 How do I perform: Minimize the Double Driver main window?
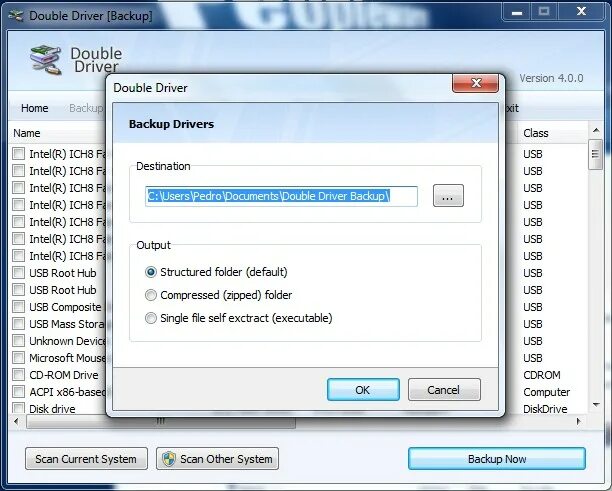coord(517,12)
